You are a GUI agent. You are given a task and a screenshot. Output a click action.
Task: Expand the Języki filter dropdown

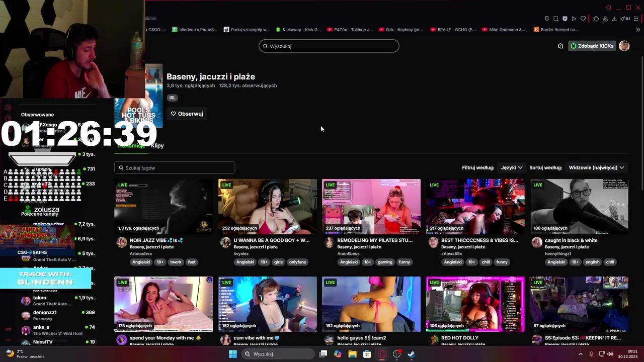click(512, 167)
